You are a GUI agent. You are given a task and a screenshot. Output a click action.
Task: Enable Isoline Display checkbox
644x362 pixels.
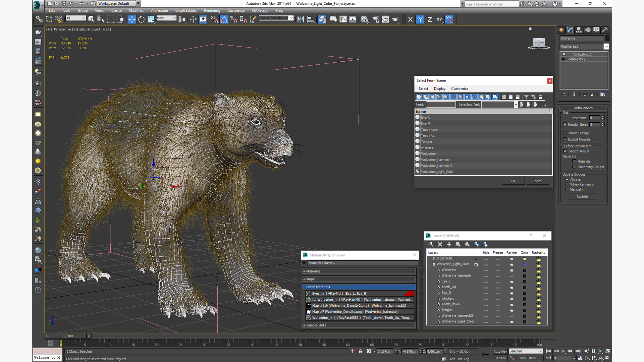point(565,133)
